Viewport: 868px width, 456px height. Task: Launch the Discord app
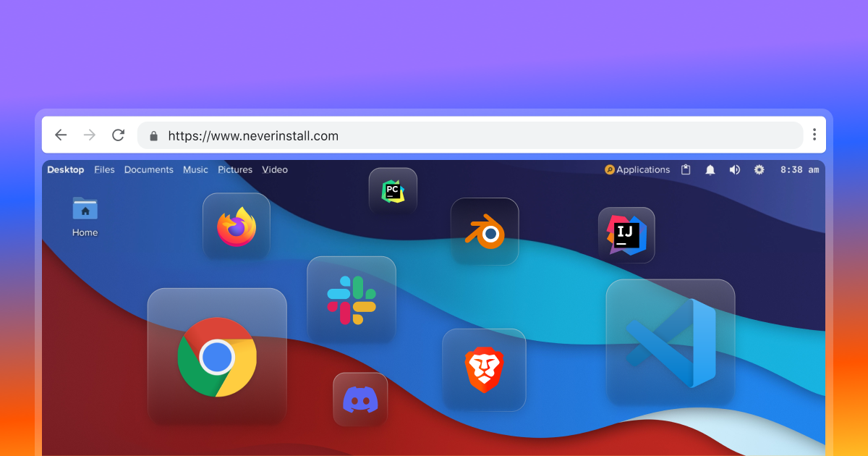click(360, 400)
